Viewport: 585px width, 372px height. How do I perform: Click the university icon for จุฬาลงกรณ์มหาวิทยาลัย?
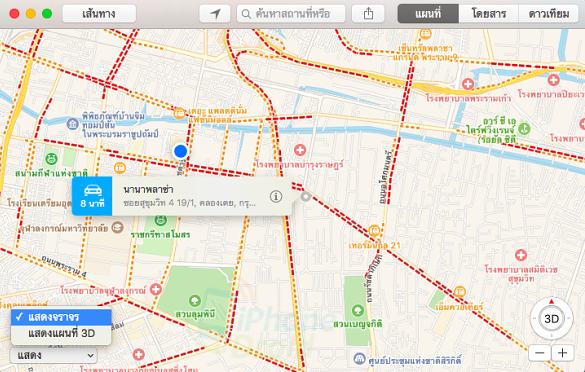118,227
